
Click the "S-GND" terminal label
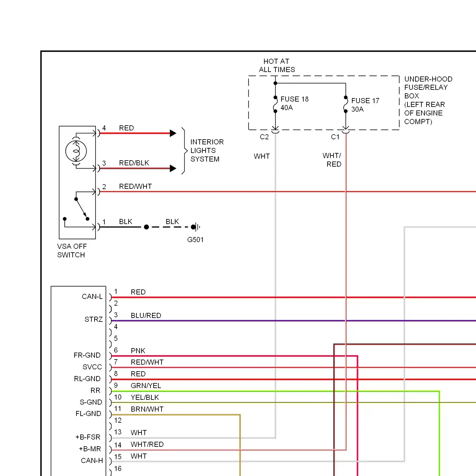tap(91, 402)
